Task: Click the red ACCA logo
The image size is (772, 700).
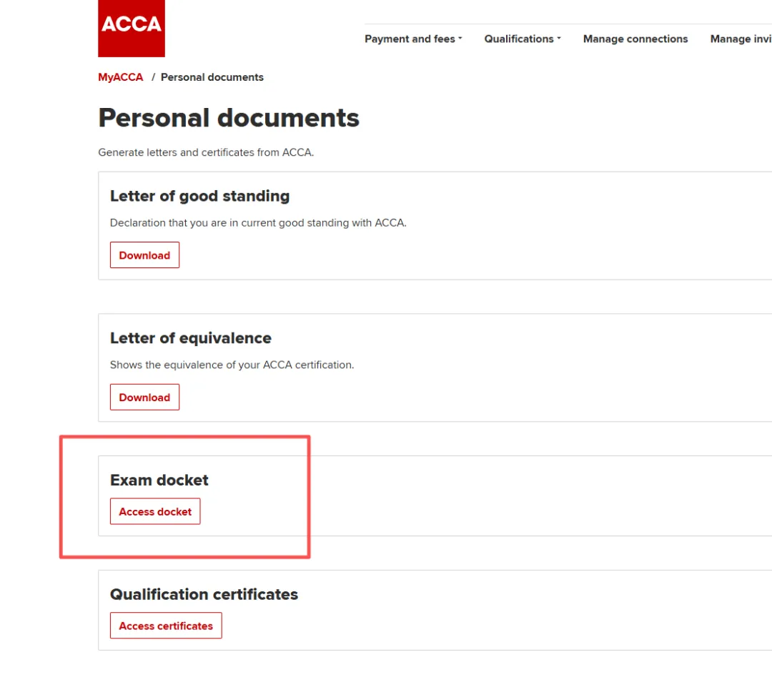Action: 132,29
